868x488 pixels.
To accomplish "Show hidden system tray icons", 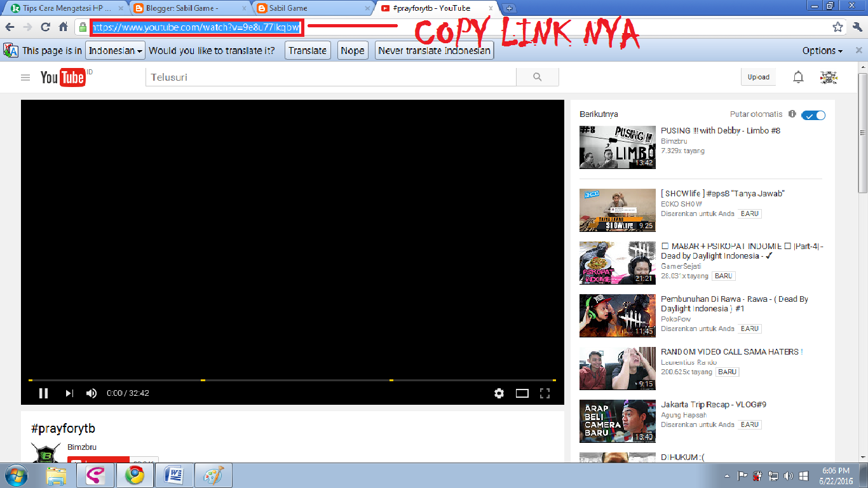I will click(x=728, y=476).
